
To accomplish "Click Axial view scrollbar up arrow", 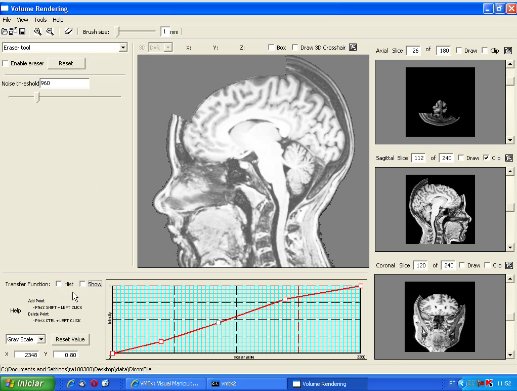I will pyautogui.click(x=510, y=64).
